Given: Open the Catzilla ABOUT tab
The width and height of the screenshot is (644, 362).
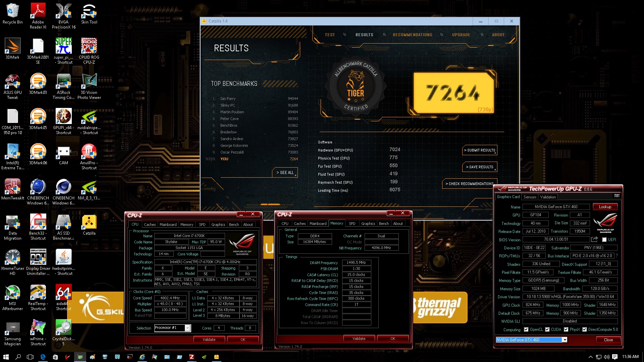Looking at the screenshot, I should pos(498,35).
